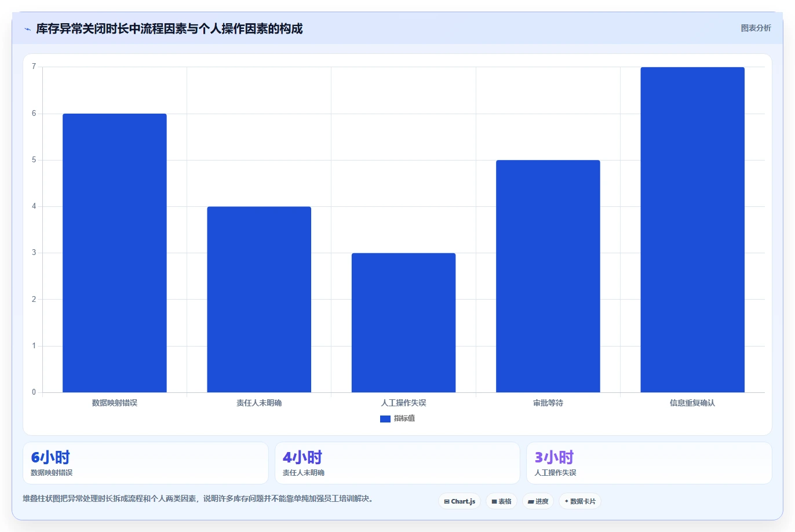Open the 3小时 人工操作失误 card
The height and width of the screenshot is (532, 795).
[x=649, y=463]
